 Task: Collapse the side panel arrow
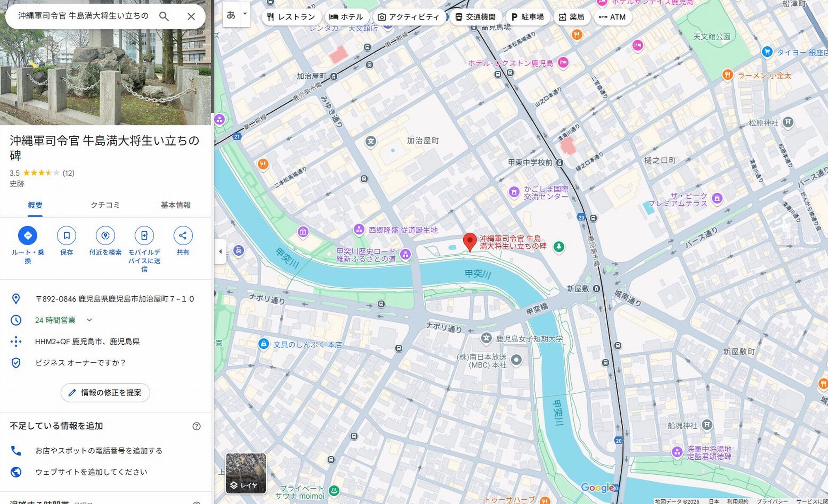[220, 251]
